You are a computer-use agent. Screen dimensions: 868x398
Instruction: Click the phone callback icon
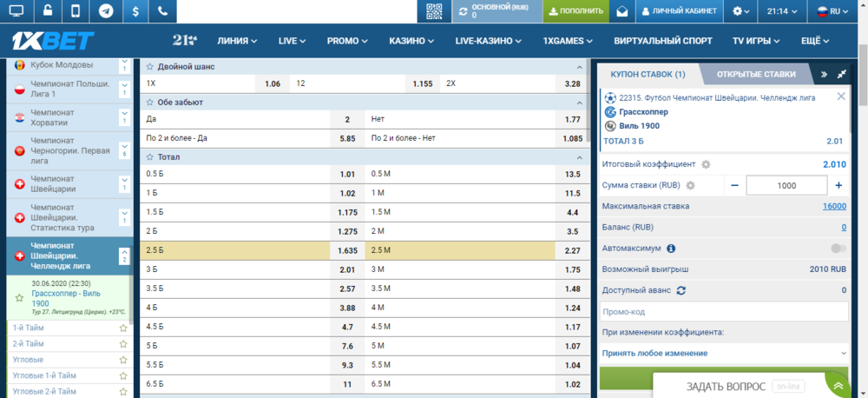point(162,11)
